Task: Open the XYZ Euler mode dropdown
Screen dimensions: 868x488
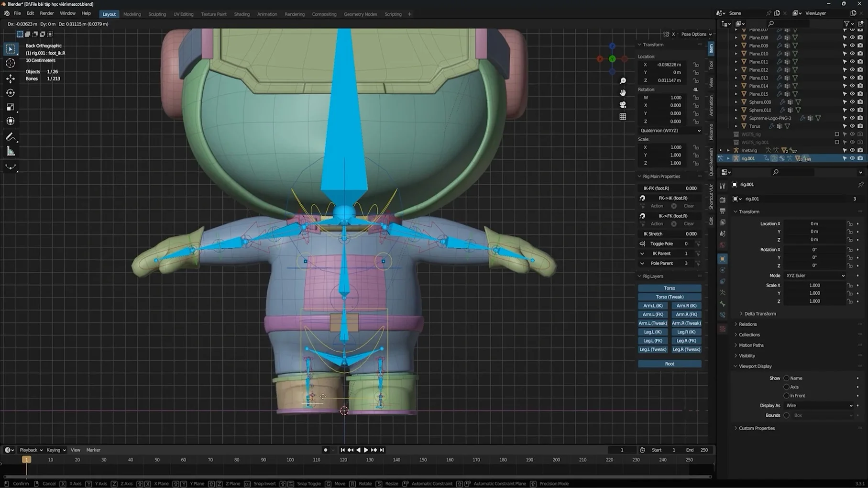Action: (x=815, y=276)
